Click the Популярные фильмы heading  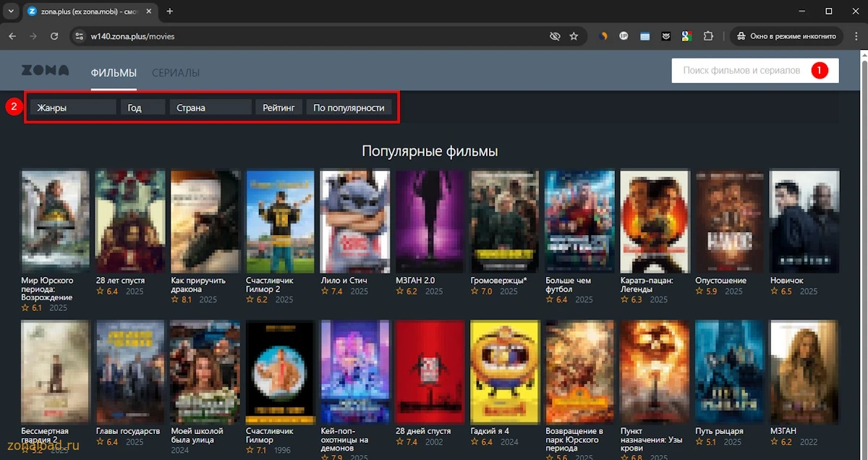pyautogui.click(x=430, y=151)
